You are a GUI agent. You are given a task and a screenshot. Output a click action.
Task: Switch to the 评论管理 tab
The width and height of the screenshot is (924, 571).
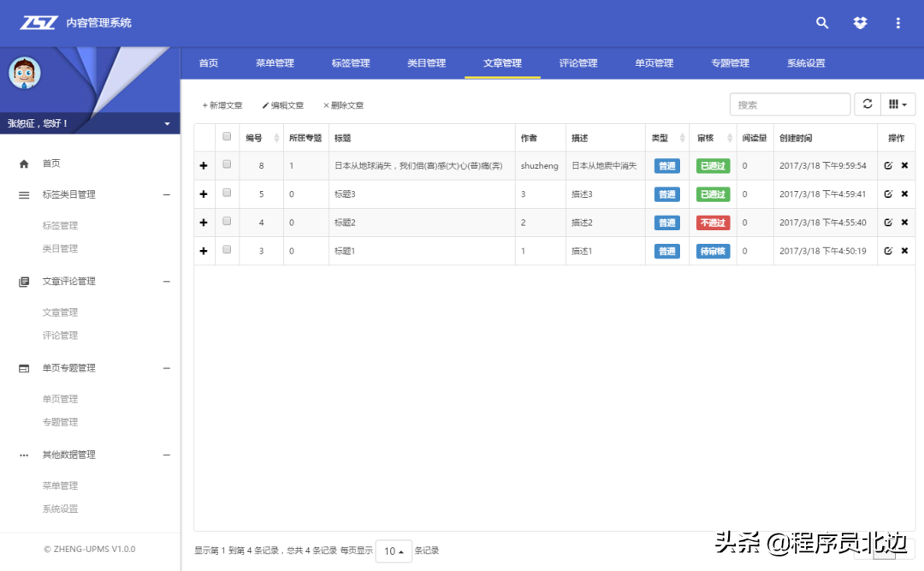point(578,62)
